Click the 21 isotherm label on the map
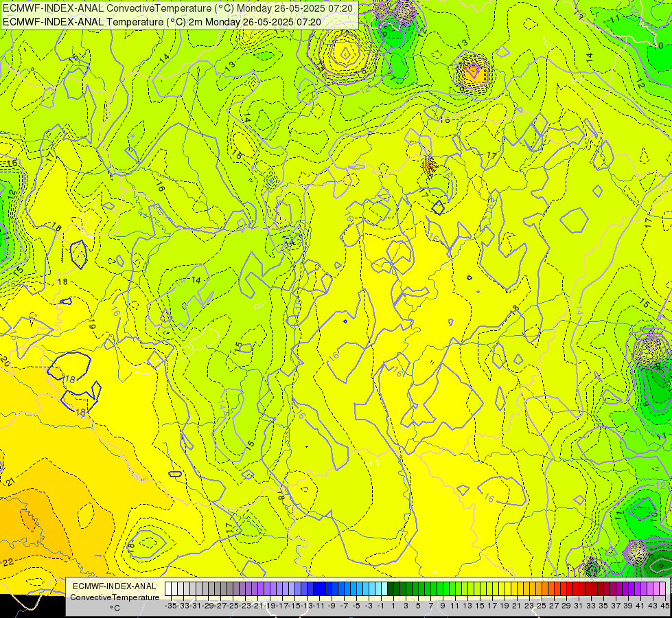Viewport: 672px width, 618px height. pyautogui.click(x=11, y=481)
